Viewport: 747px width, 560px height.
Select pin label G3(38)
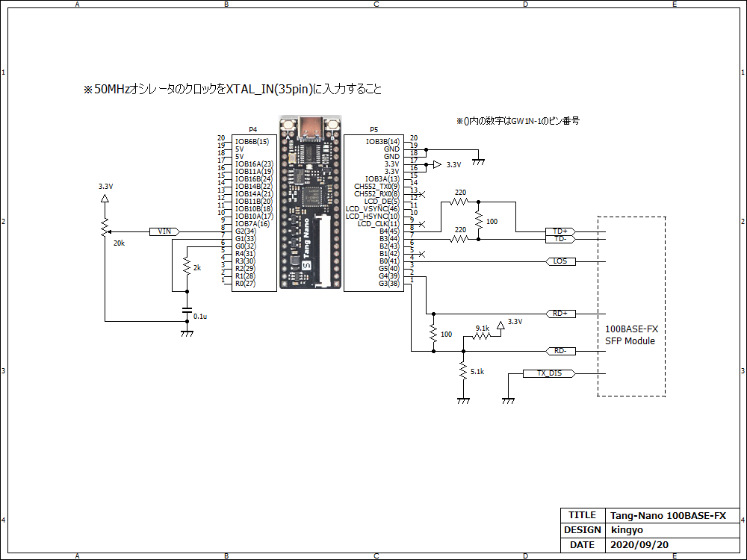click(x=389, y=283)
